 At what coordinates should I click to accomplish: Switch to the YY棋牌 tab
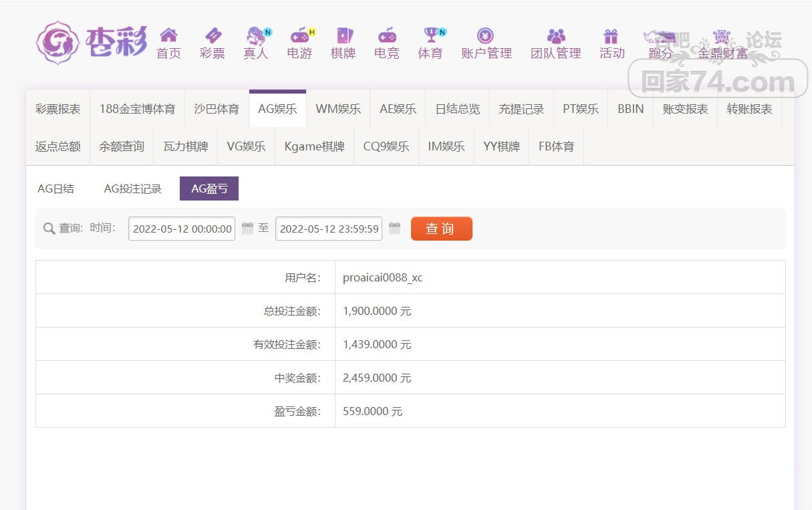pyautogui.click(x=502, y=146)
